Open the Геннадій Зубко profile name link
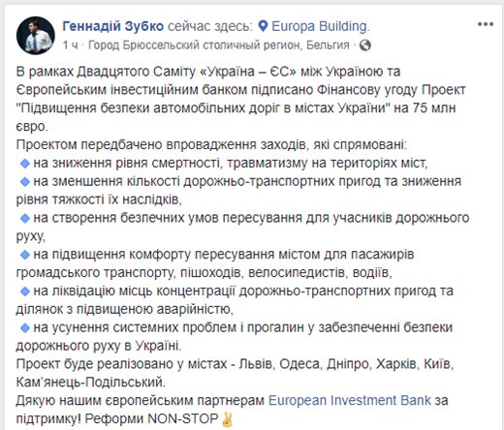 coord(113,26)
